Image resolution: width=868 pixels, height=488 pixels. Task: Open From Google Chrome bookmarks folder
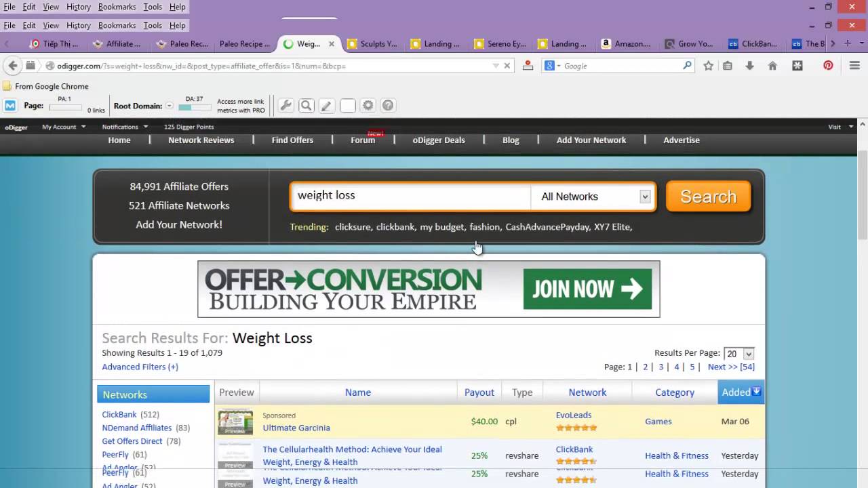coord(45,86)
